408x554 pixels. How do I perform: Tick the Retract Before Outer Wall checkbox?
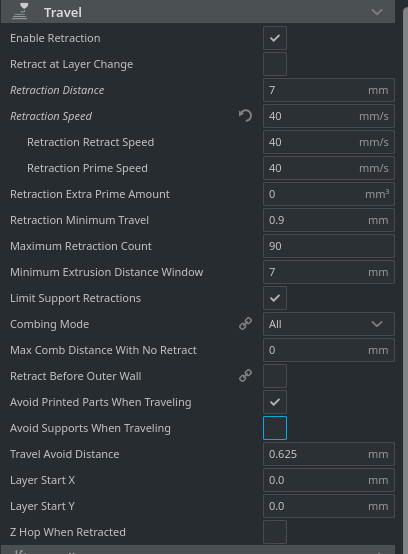click(x=275, y=376)
